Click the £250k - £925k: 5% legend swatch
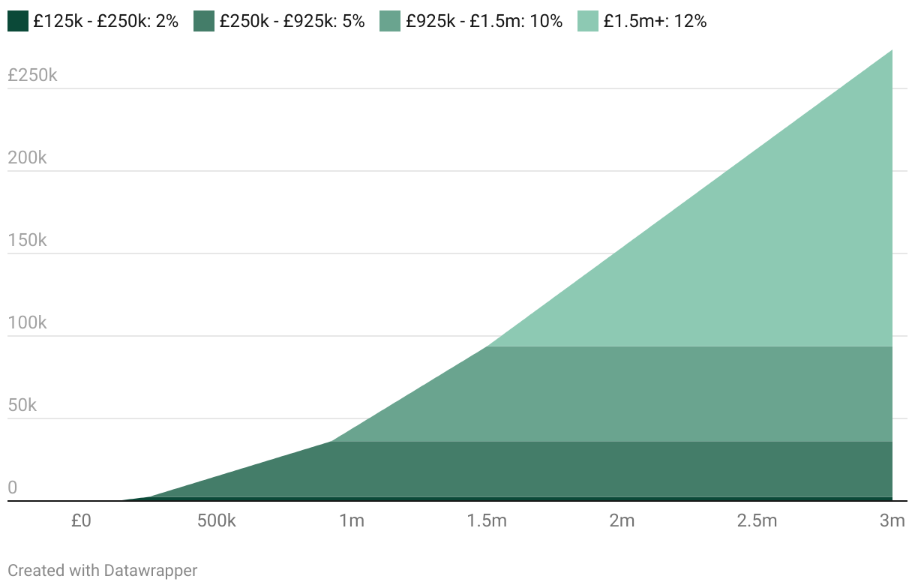 click(x=204, y=21)
